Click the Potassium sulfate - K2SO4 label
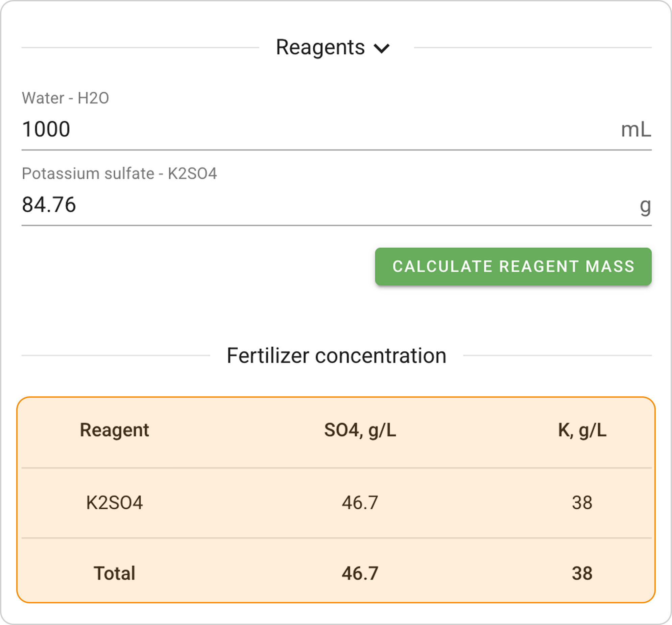Screen dimensions: 672x625 coord(119,173)
